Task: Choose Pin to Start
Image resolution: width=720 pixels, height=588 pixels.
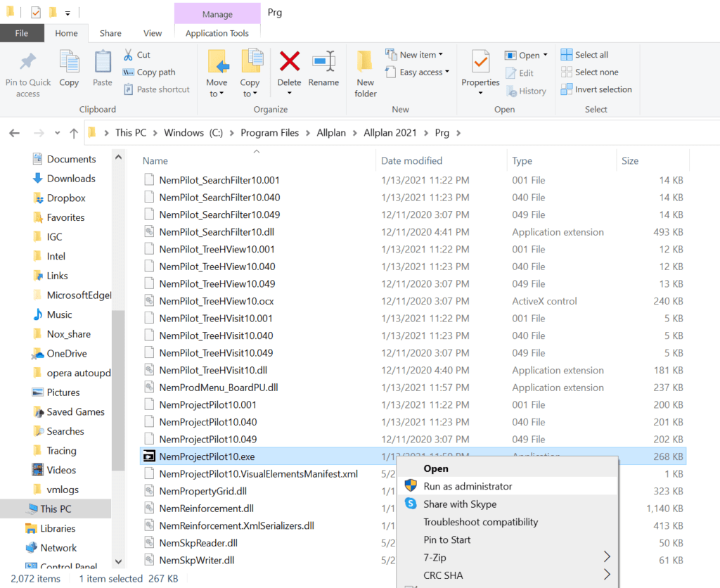Action: tap(508, 539)
